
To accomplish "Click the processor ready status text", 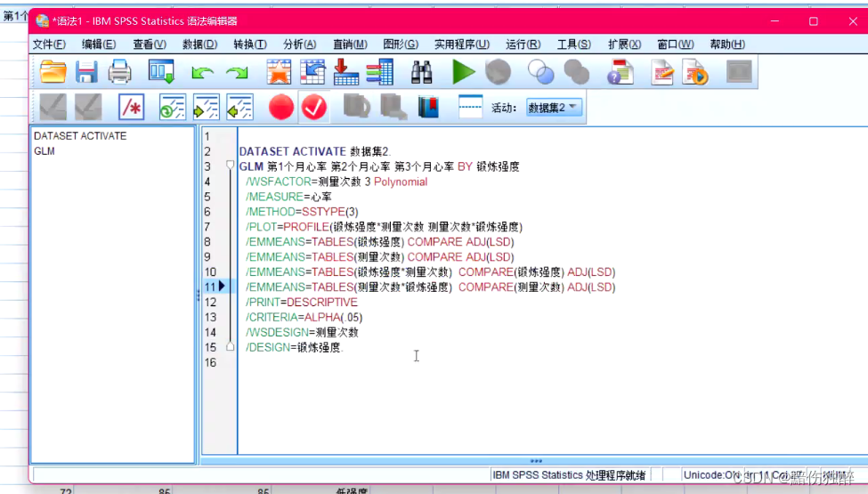I will [569, 475].
